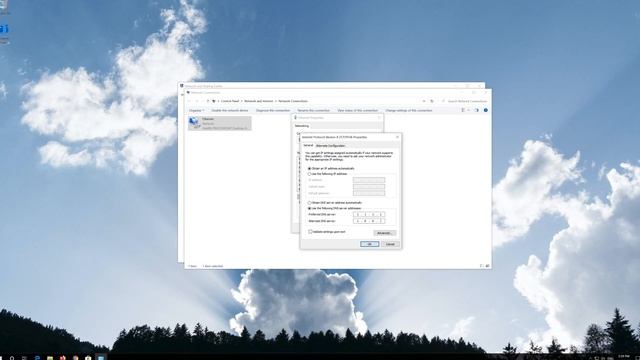Close the IPv4 Properties dialog
The height and width of the screenshot is (360, 640).
(398, 137)
